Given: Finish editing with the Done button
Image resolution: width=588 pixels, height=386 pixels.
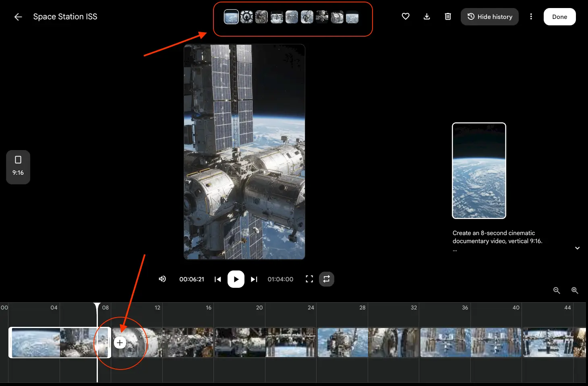Looking at the screenshot, I should pyautogui.click(x=560, y=17).
